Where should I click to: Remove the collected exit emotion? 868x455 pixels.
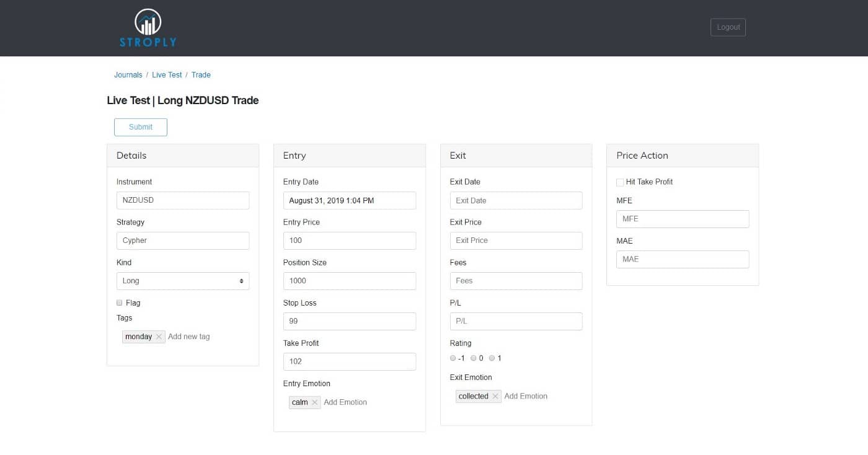(x=495, y=396)
